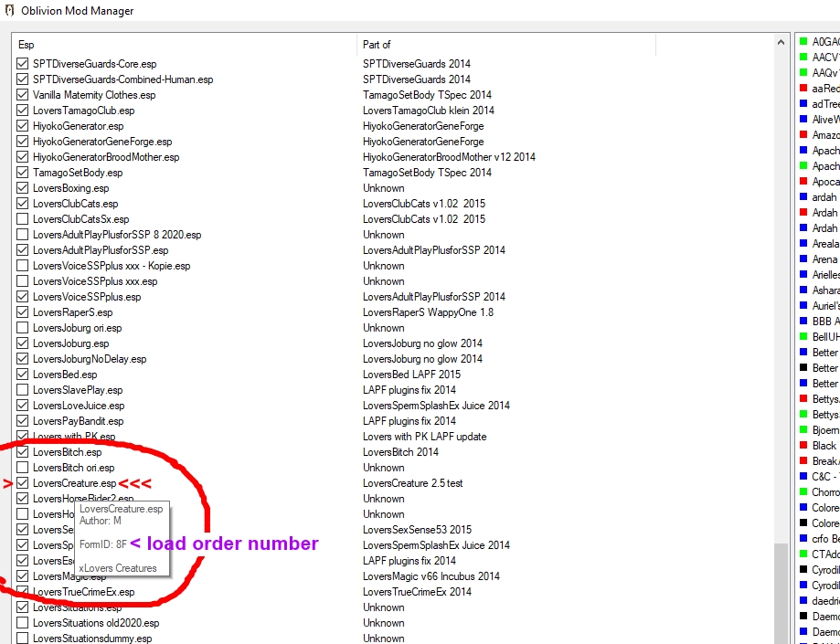840x644 pixels.
Task: Select LoversLoveJuice.esp entry
Action: point(79,406)
